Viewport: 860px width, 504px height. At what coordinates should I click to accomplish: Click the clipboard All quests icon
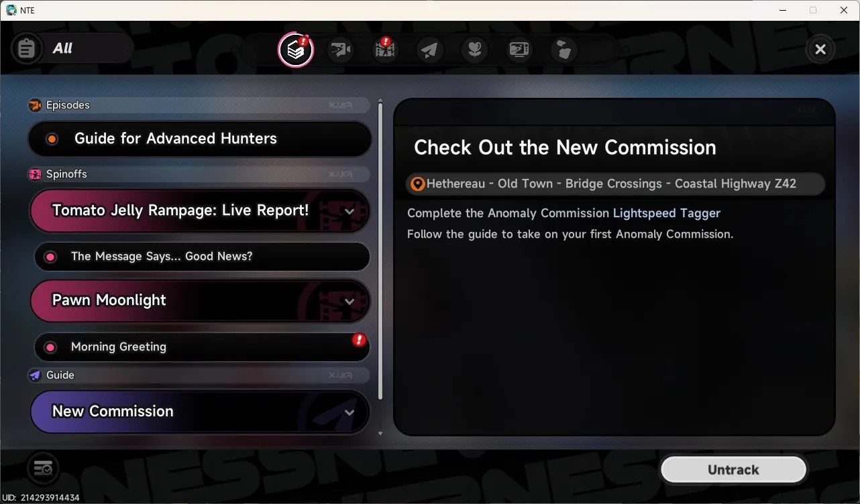pos(27,49)
